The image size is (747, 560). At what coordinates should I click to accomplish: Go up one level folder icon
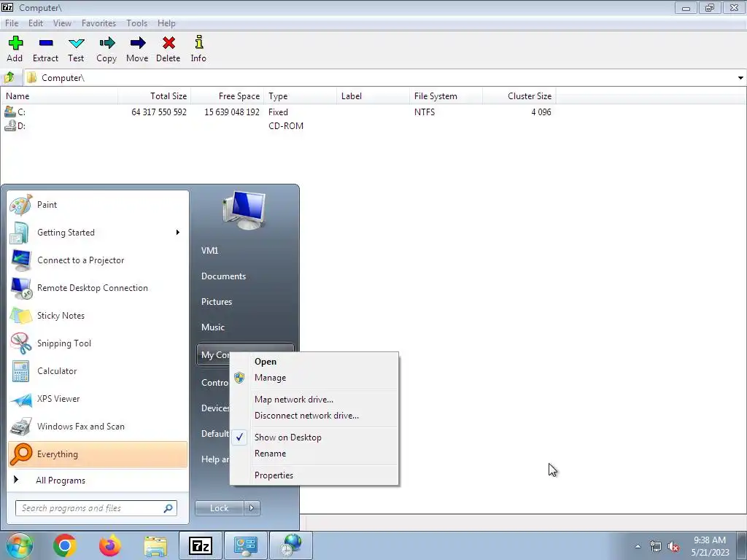[9, 77]
